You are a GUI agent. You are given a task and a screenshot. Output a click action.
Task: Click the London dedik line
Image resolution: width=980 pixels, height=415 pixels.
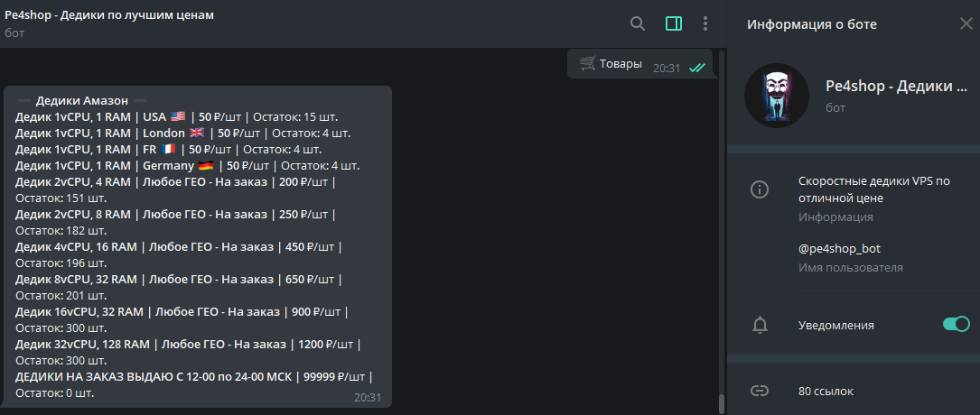[x=182, y=133]
